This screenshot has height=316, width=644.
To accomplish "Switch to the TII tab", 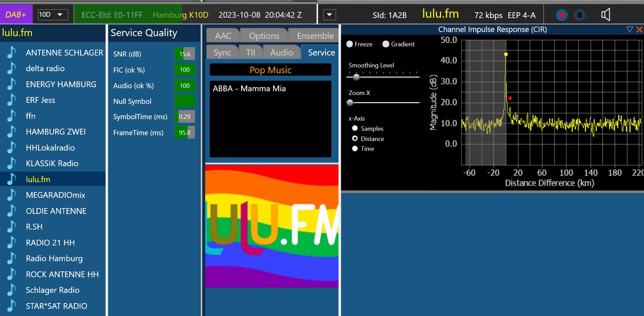I will [251, 52].
